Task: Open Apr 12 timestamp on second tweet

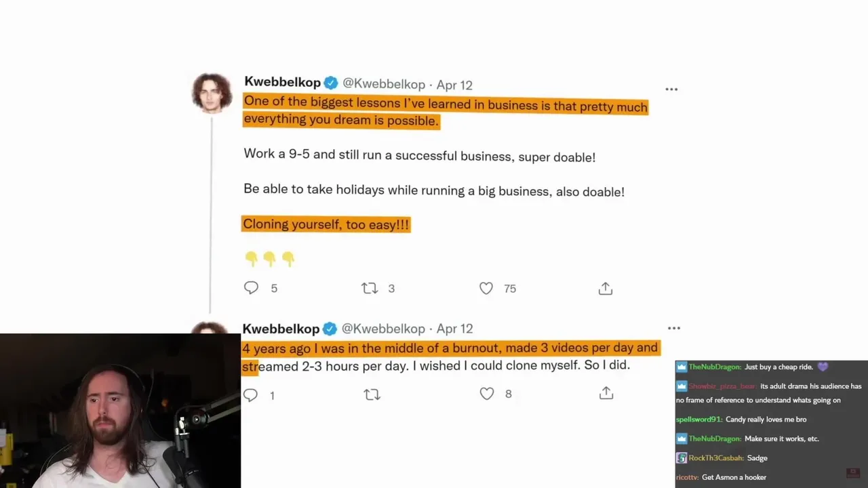Action: coord(454,329)
